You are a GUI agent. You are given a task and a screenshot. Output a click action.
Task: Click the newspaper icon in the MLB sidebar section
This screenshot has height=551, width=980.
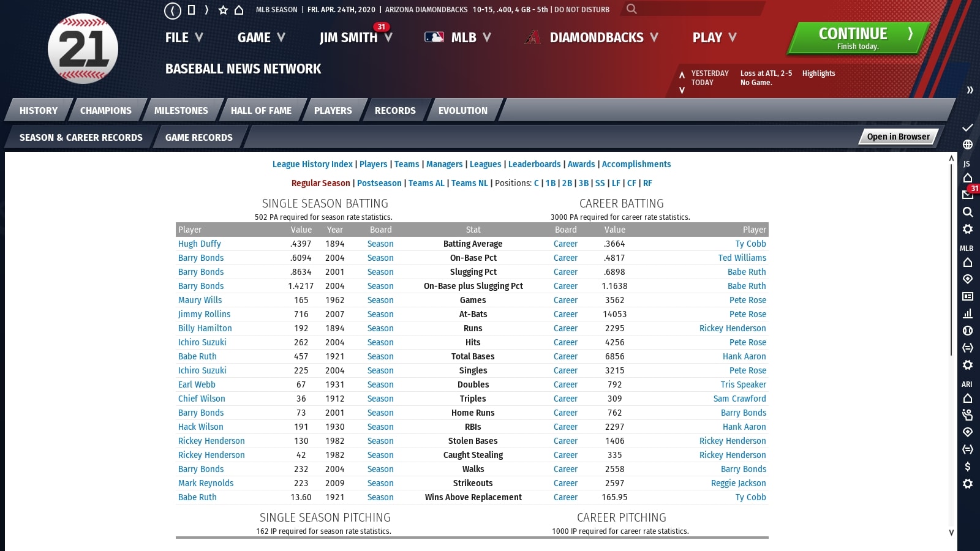coord(968,296)
